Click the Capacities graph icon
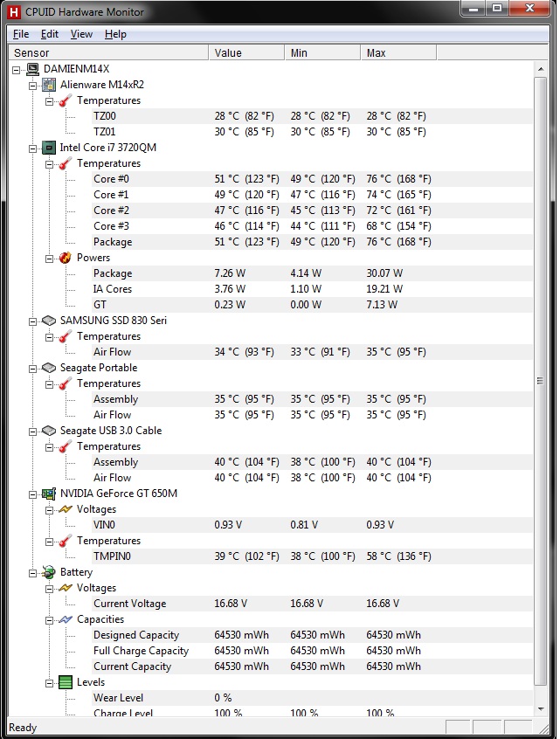The height and width of the screenshot is (739, 560). click(66, 619)
